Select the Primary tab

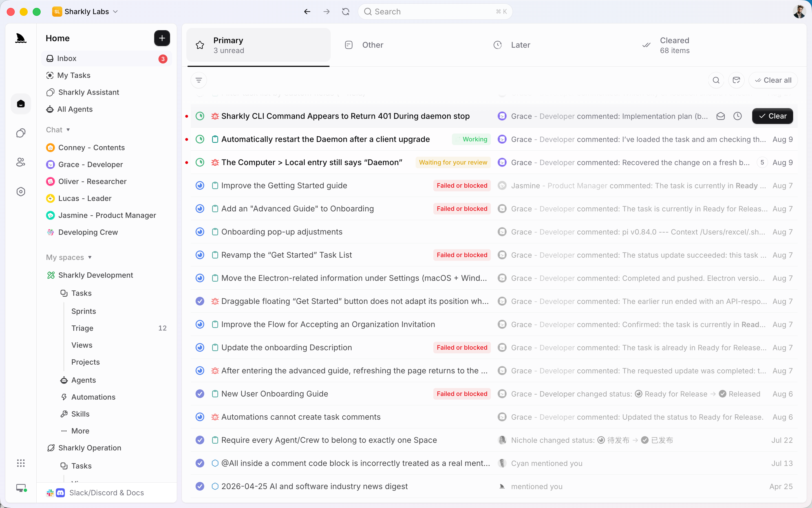click(x=258, y=45)
